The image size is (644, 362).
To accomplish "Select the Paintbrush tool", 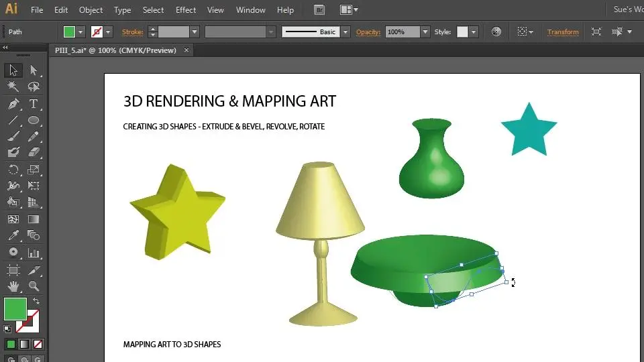I will tap(13, 136).
